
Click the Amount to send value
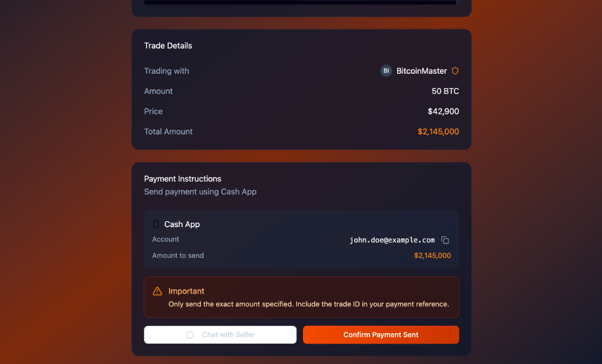(x=432, y=255)
